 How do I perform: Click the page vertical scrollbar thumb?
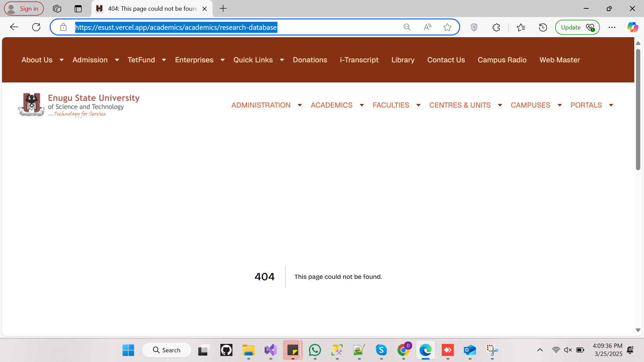(x=638, y=110)
